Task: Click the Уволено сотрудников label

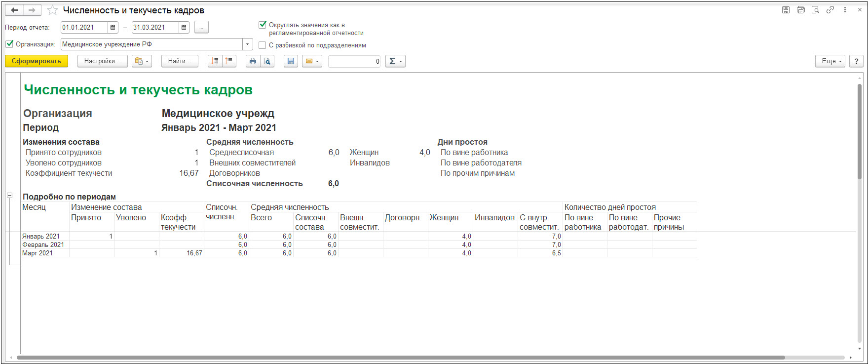Action: click(x=64, y=163)
